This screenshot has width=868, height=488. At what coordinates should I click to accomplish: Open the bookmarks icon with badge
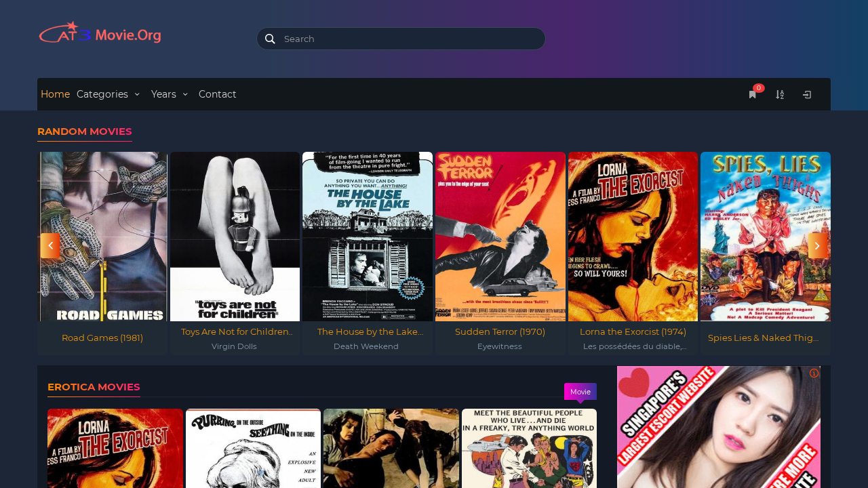(753, 94)
